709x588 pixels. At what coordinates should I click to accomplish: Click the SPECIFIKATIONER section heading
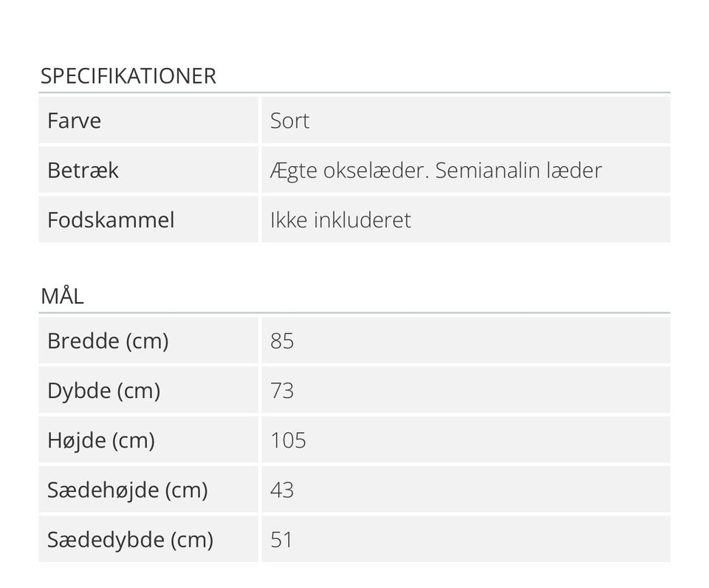128,76
